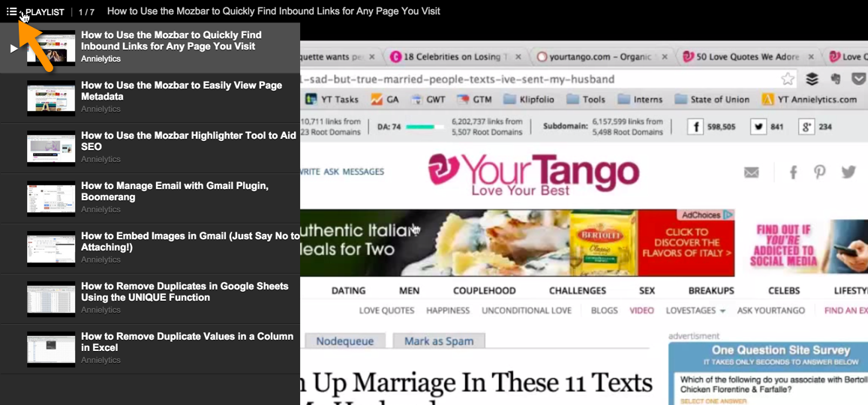Select 'Mozbar Highlighter Tool to Aid SEO' playlist item
868x405 pixels.
click(149, 148)
